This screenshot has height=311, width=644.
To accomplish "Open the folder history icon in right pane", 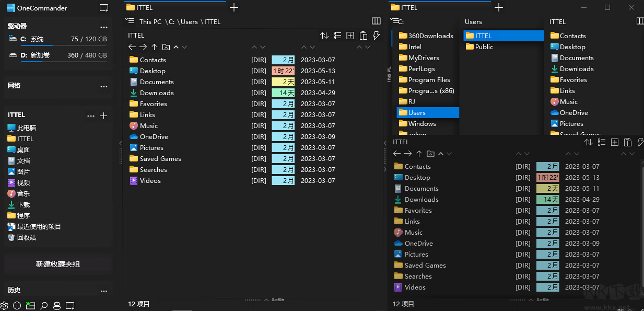I will pyautogui.click(x=430, y=154).
